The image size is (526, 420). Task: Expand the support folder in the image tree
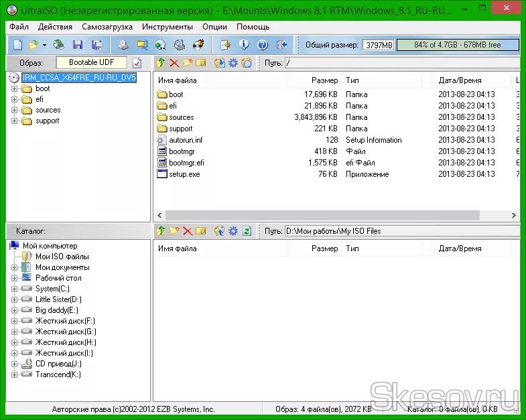click(x=15, y=121)
